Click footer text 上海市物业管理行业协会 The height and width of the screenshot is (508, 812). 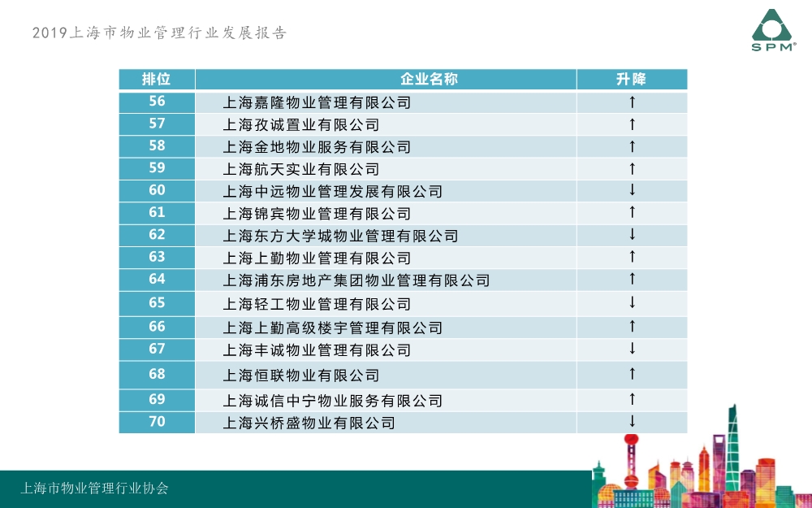94,489
